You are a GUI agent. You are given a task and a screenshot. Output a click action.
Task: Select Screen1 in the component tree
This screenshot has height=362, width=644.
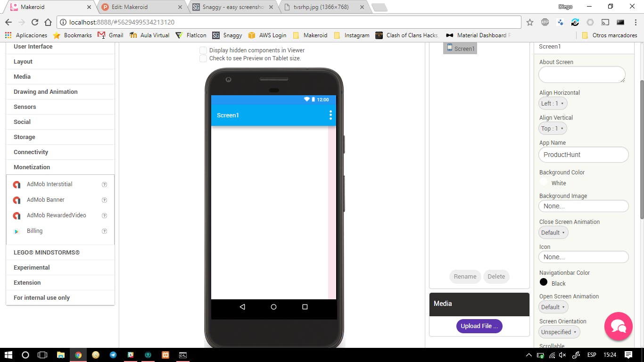tap(460, 49)
